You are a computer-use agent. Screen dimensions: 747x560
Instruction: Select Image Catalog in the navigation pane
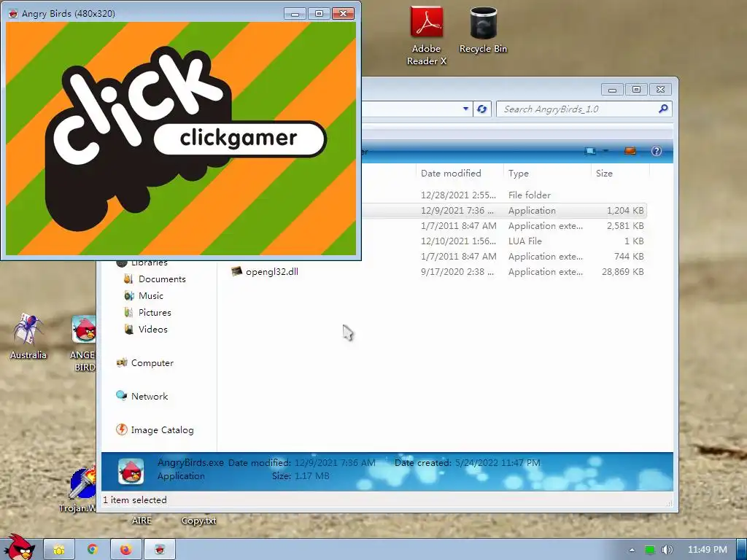[162, 430]
